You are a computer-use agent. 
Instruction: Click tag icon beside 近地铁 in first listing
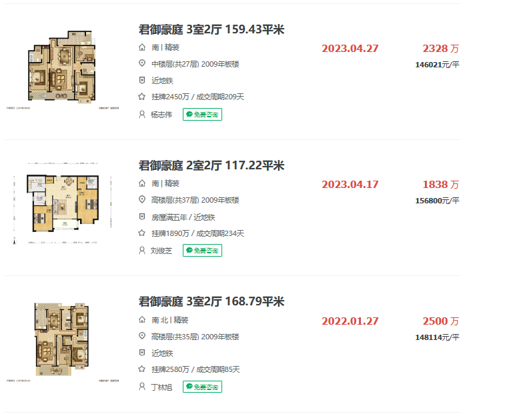[141, 80]
